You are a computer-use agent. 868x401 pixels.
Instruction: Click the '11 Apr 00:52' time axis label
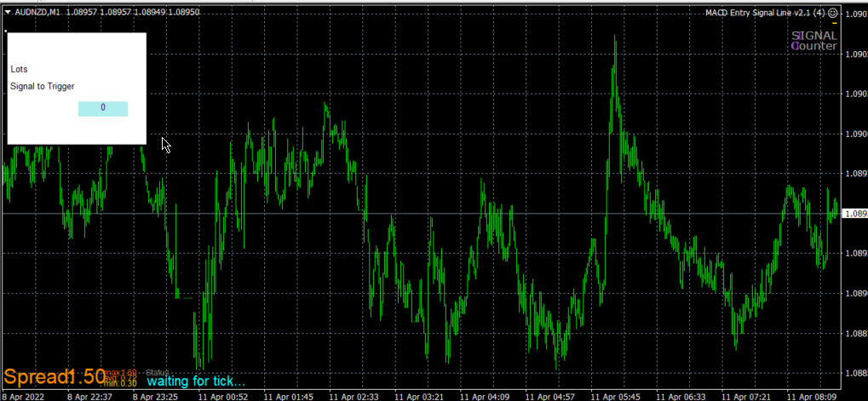(222, 397)
